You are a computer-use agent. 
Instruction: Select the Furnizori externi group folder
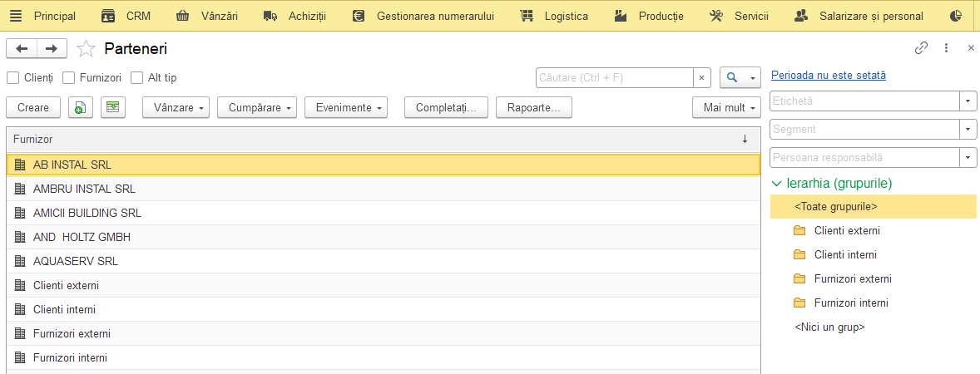(x=853, y=278)
